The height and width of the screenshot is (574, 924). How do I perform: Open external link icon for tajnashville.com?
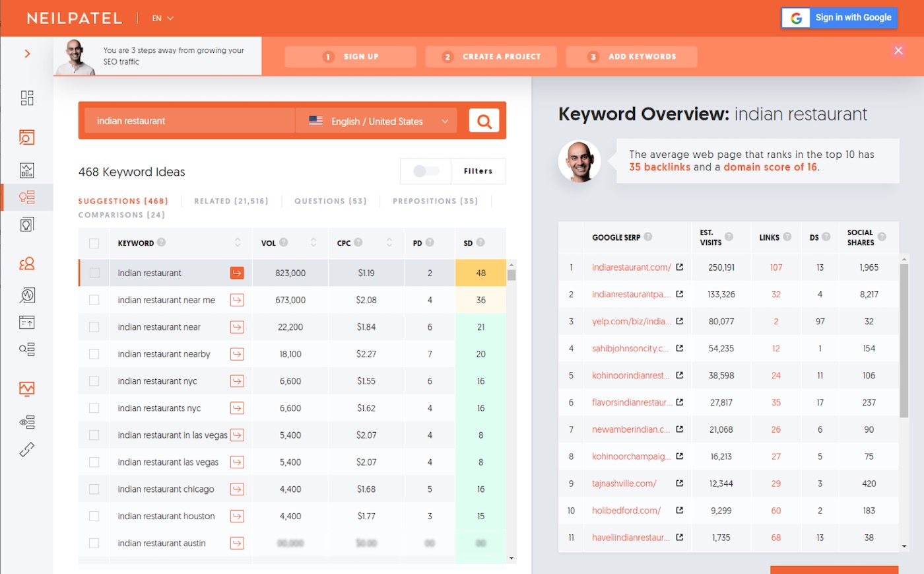[680, 484]
